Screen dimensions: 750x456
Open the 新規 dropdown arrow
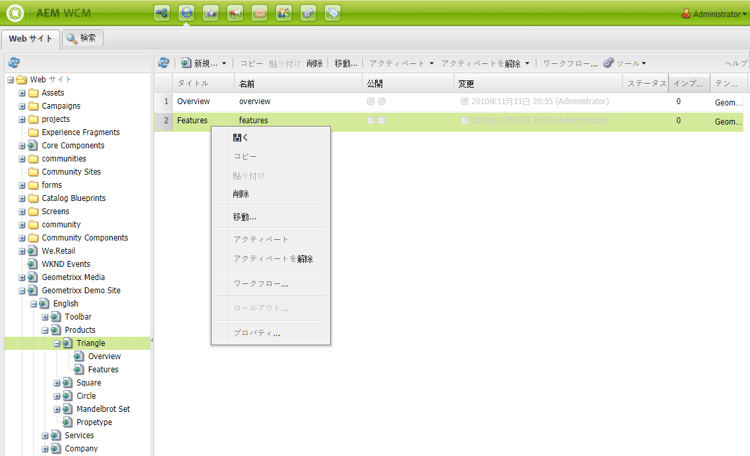pyautogui.click(x=224, y=63)
